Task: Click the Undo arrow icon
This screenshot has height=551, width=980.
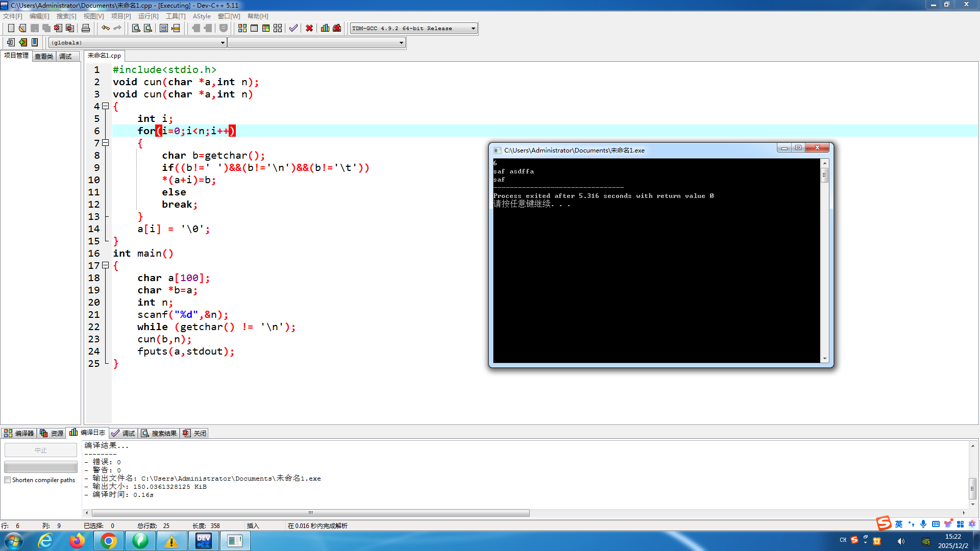Action: [106, 28]
